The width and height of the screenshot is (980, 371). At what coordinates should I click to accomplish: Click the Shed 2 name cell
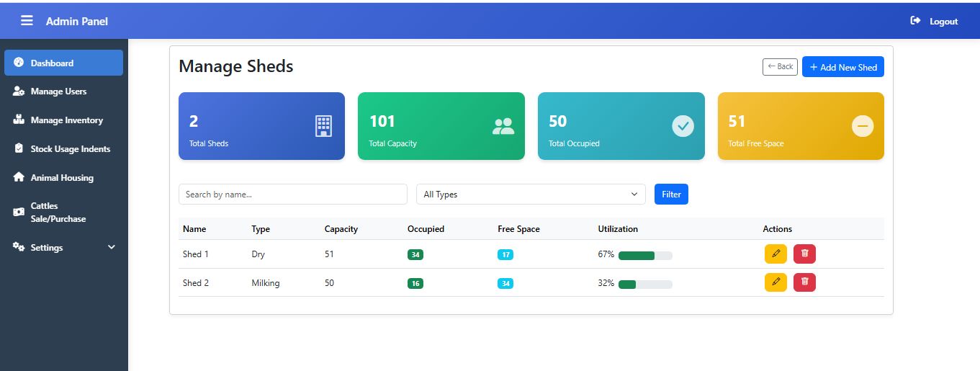click(196, 283)
